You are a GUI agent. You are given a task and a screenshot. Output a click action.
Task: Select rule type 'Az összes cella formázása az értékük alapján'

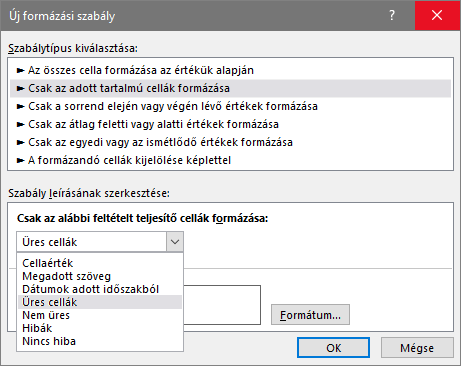(x=230, y=70)
